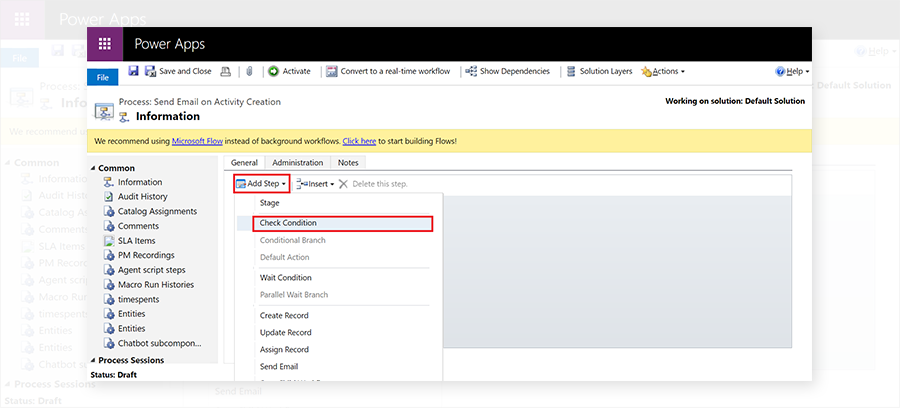Activate the workflow process
The height and width of the screenshot is (408, 900).
pyautogui.click(x=290, y=71)
